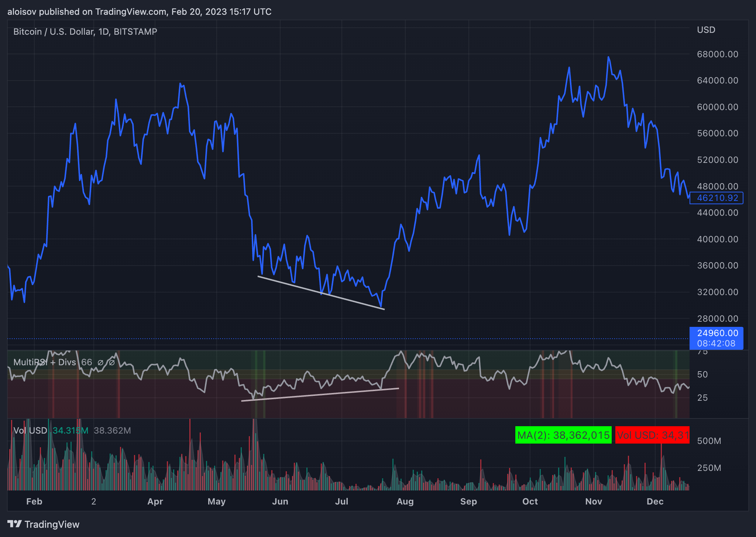The height and width of the screenshot is (537, 756).
Task: Click the 68000.00 price scale label
Action: [x=717, y=54]
